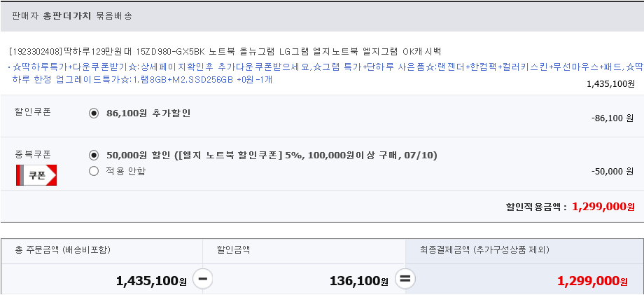Click the red 쿠폰 coupon icon

[x=36, y=175]
